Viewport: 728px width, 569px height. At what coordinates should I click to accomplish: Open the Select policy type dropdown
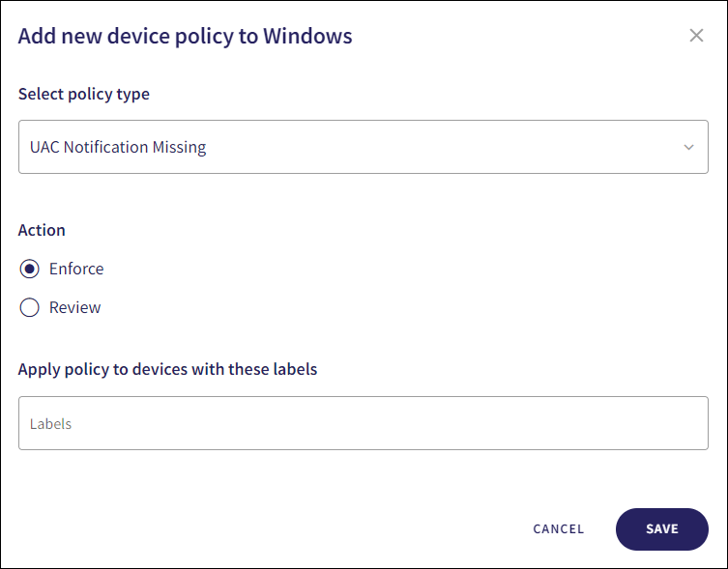tap(363, 147)
